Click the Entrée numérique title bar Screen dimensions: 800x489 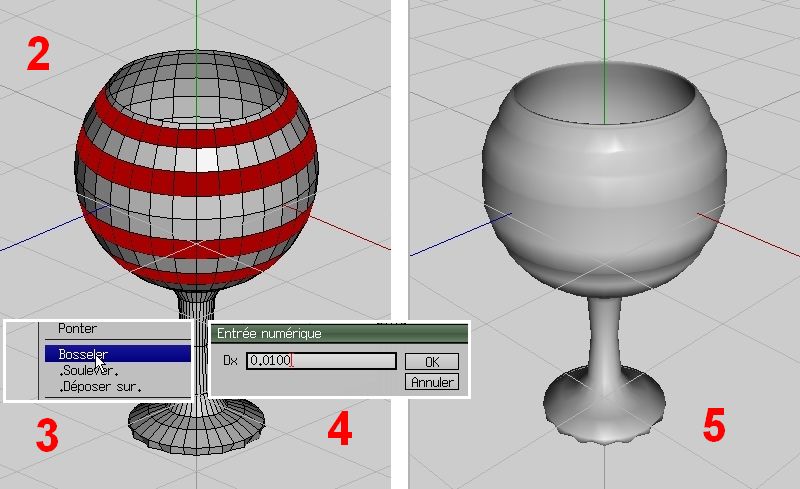click(x=339, y=334)
